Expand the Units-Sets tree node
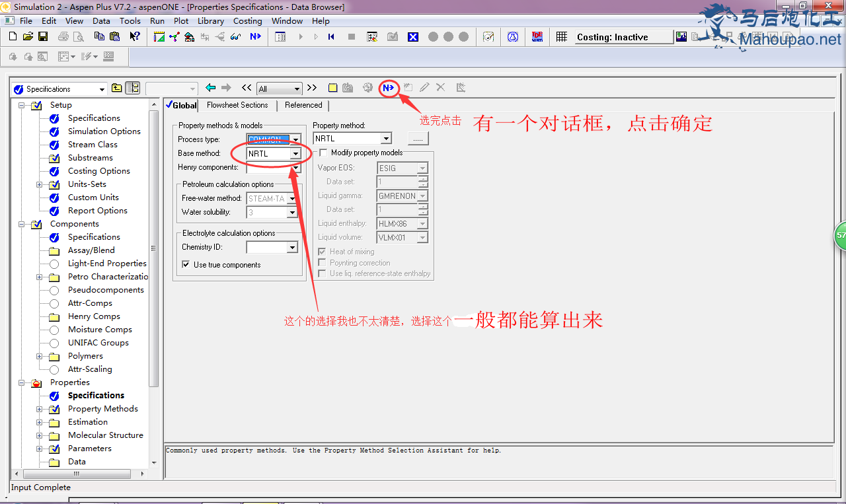The height and width of the screenshot is (504, 846). [40, 184]
